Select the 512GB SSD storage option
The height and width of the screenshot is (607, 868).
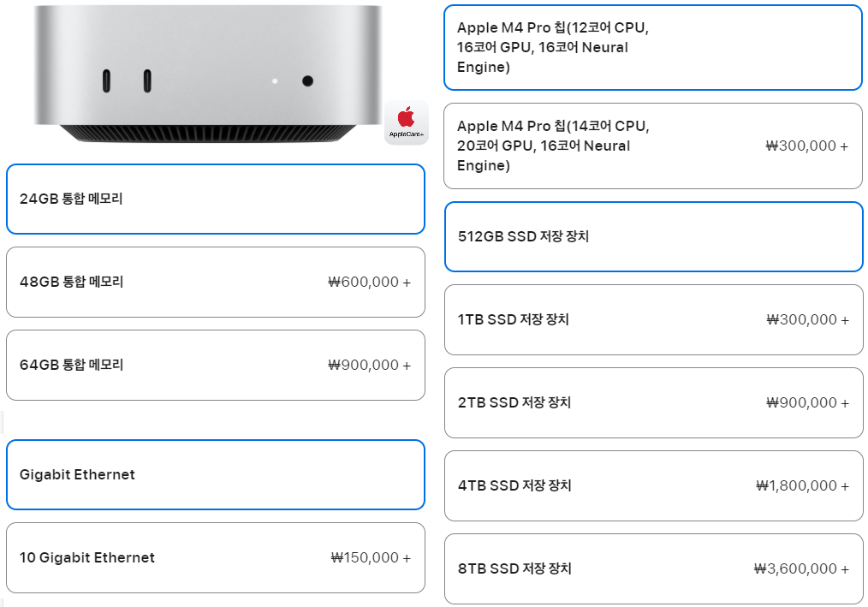click(x=654, y=236)
